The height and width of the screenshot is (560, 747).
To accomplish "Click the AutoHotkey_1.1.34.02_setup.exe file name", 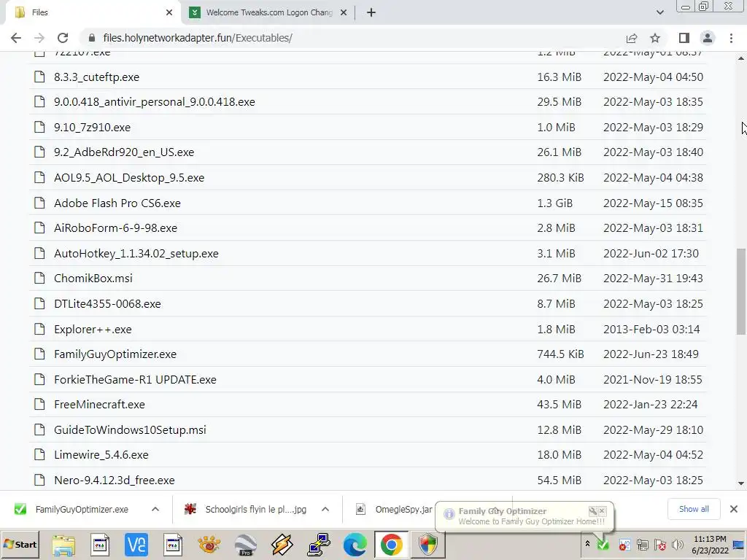I will point(136,253).
